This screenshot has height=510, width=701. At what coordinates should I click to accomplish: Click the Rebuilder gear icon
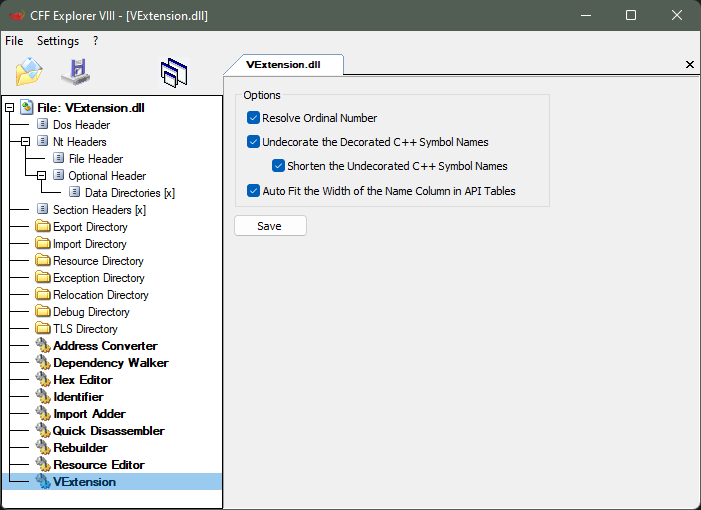tap(43, 447)
